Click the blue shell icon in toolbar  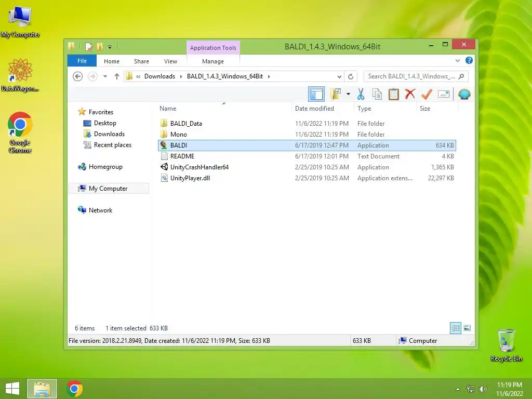tap(464, 94)
